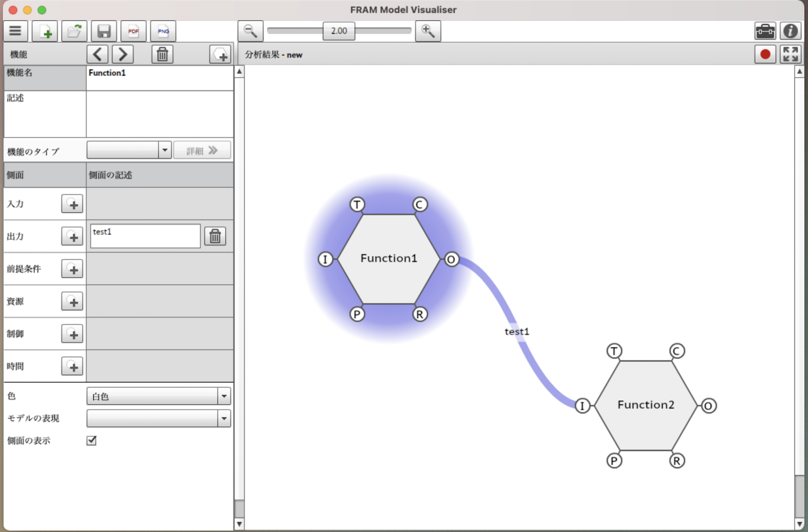Open an existing model file
This screenshot has height=532, width=808.
[74, 31]
